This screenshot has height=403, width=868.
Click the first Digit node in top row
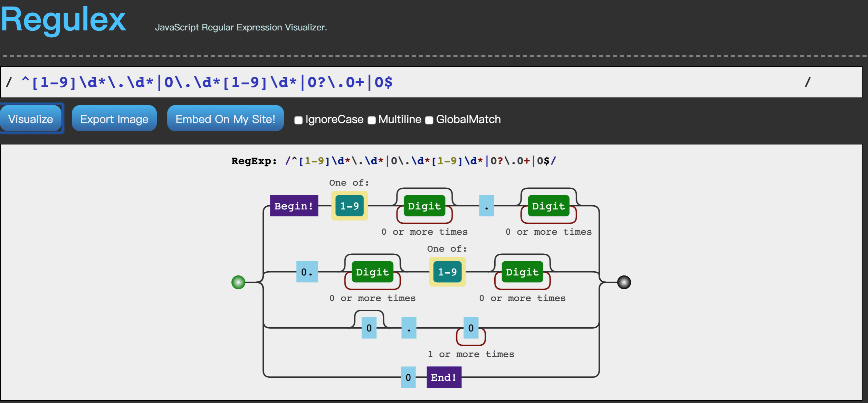(424, 206)
